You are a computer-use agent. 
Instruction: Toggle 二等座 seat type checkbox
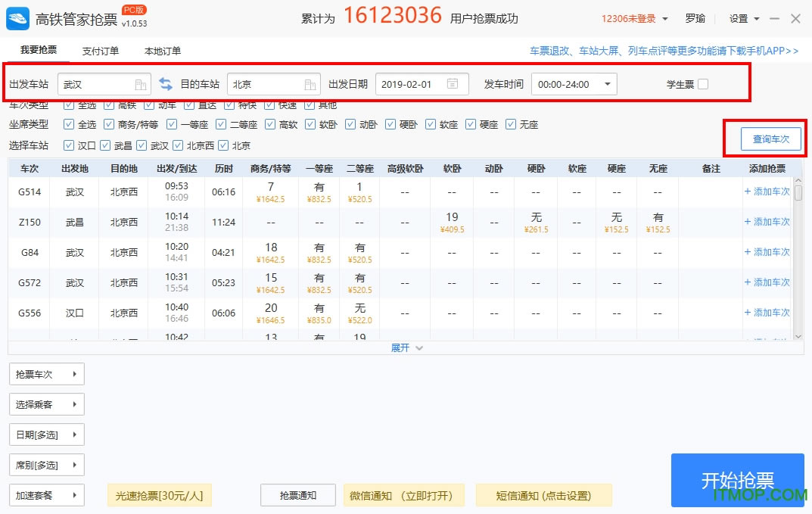[x=221, y=124]
